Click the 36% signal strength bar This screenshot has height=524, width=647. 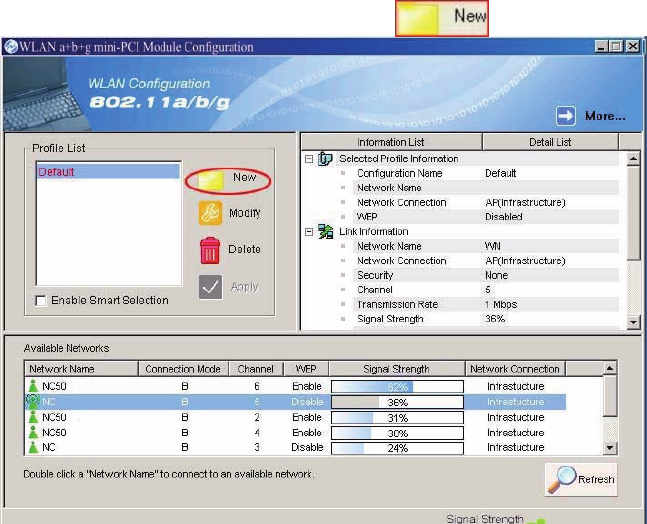coord(397,402)
